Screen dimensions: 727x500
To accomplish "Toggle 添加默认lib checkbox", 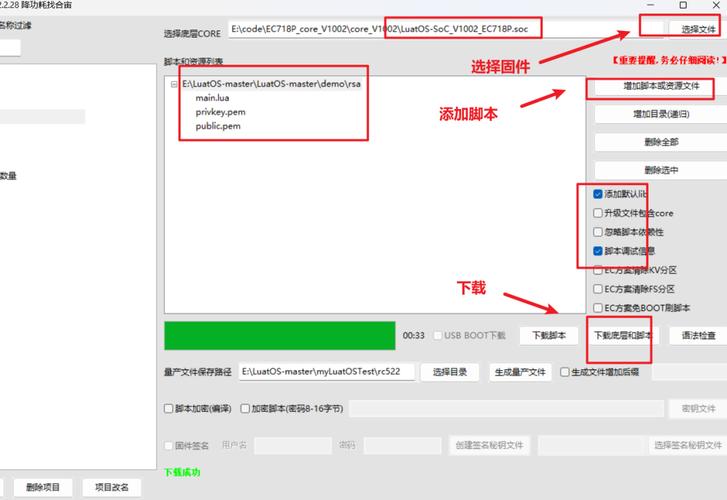I will point(598,194).
